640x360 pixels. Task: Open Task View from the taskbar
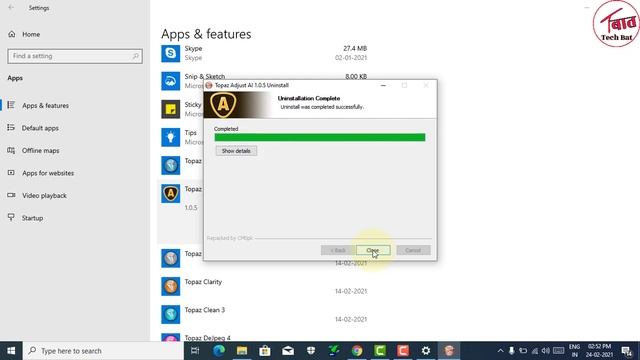(195, 351)
